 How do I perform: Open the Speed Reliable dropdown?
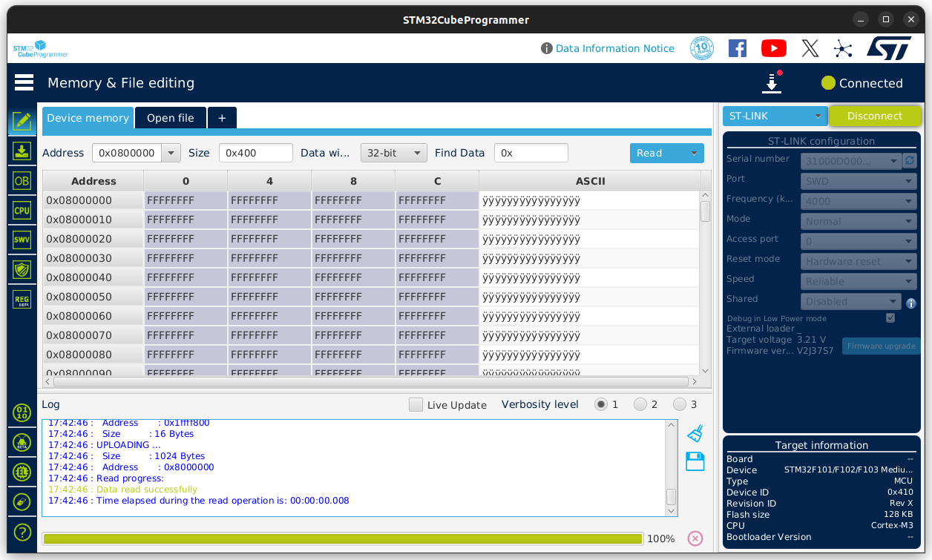[859, 281]
